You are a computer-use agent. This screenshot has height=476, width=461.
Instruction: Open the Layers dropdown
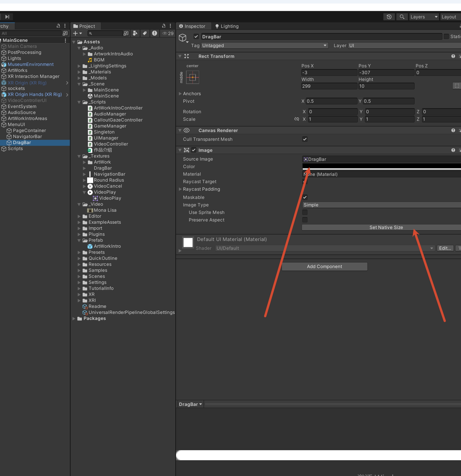pyautogui.click(x=424, y=17)
